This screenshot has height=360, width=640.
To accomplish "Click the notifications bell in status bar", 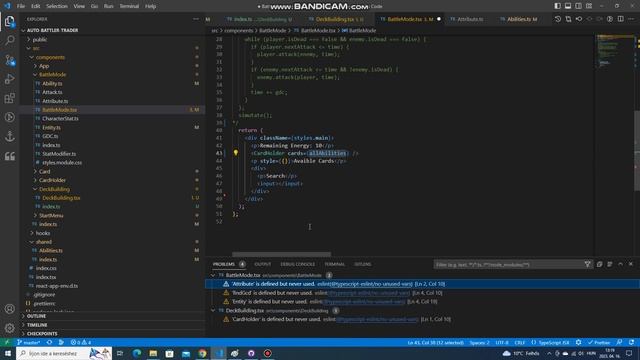I will click(631, 342).
